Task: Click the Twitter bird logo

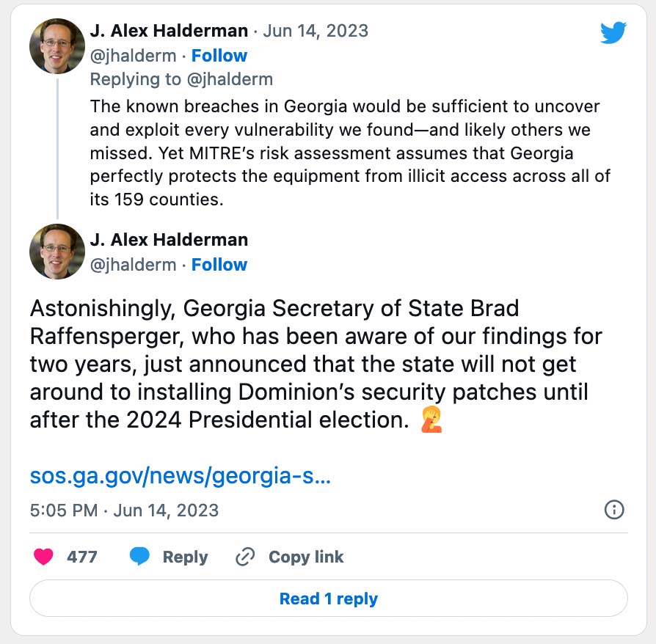Action: coord(612,33)
